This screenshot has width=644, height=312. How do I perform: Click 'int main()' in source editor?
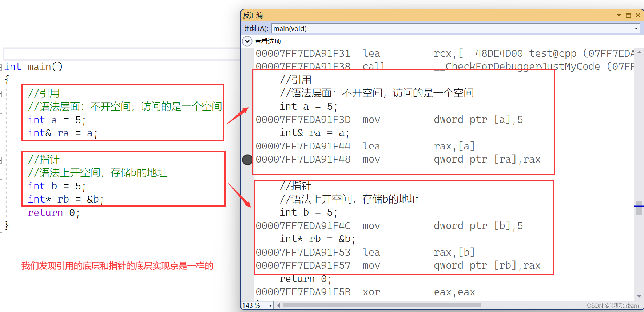coord(33,67)
